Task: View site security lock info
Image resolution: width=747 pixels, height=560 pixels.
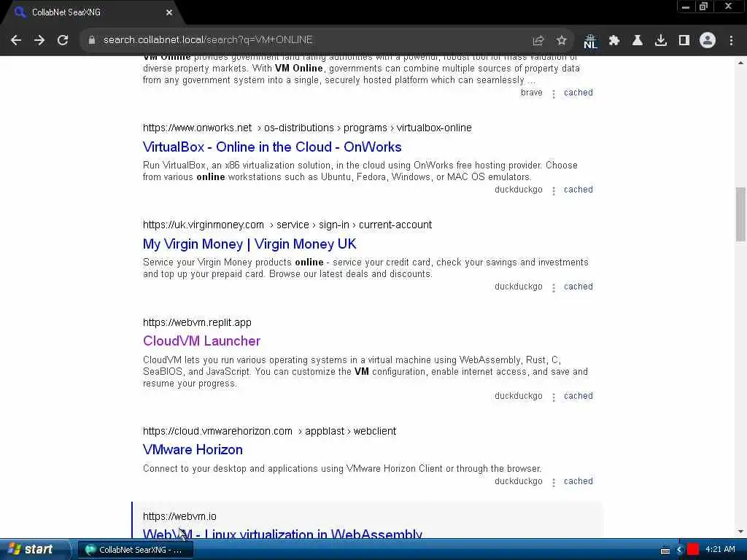Action: (x=92, y=40)
